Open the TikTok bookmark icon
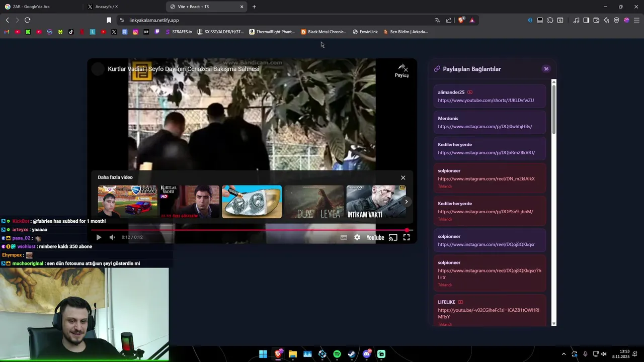644x362 pixels. point(71,32)
